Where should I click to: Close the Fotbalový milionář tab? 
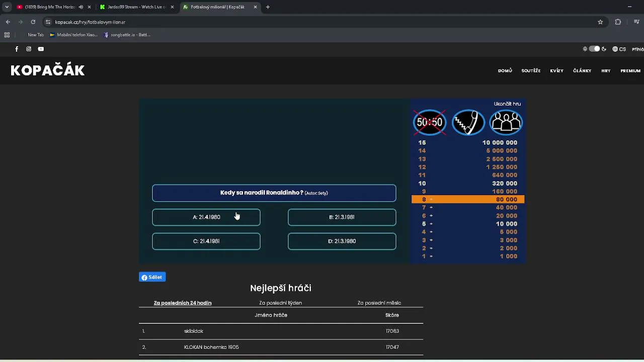(x=255, y=7)
